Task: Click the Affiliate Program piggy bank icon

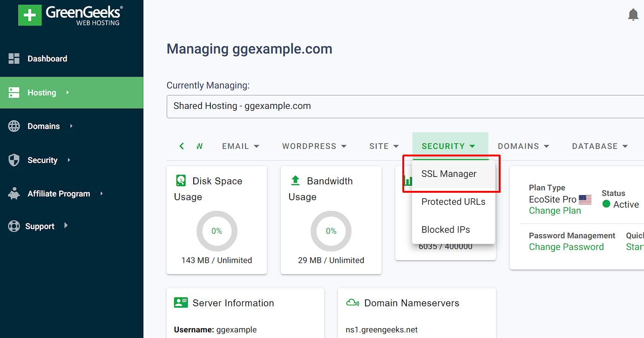Action: [x=14, y=194]
